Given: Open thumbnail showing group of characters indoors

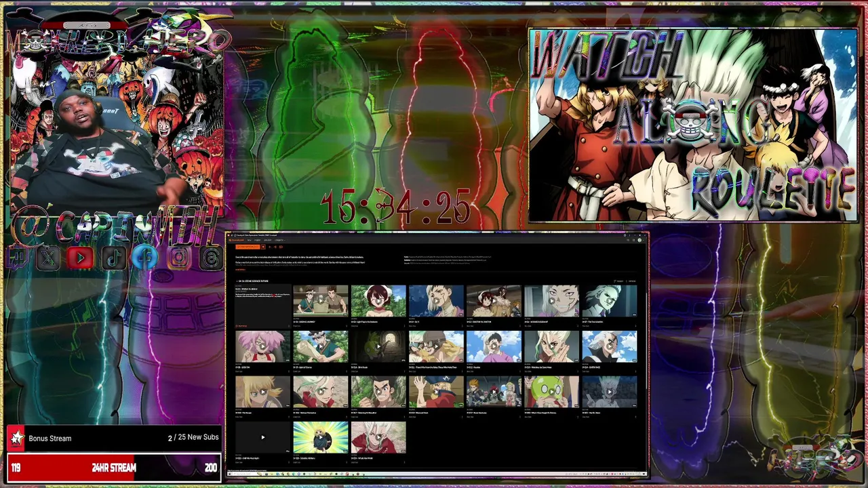Looking at the screenshot, I should tap(494, 392).
